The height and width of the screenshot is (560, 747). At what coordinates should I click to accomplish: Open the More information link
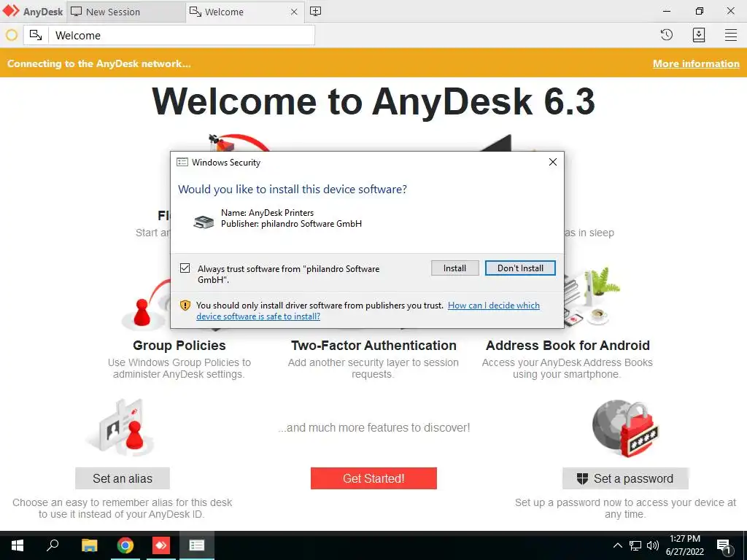coord(696,63)
